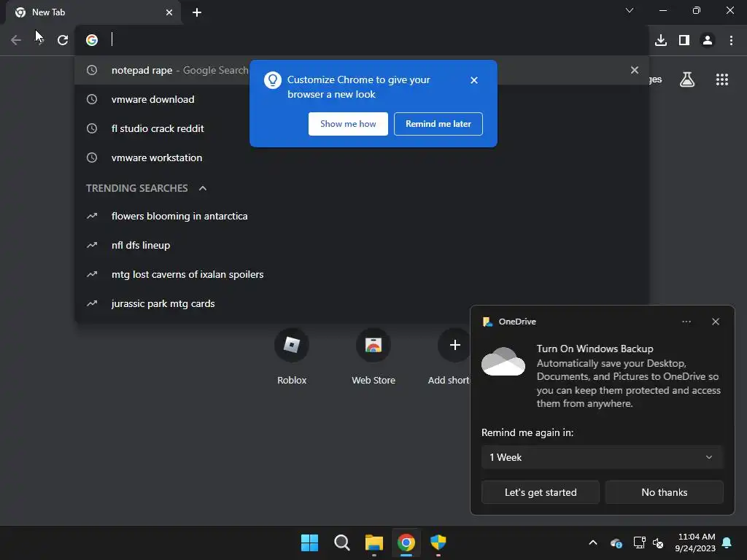The image size is (747, 560).
Task: Open the network tray icon
Action: click(639, 542)
